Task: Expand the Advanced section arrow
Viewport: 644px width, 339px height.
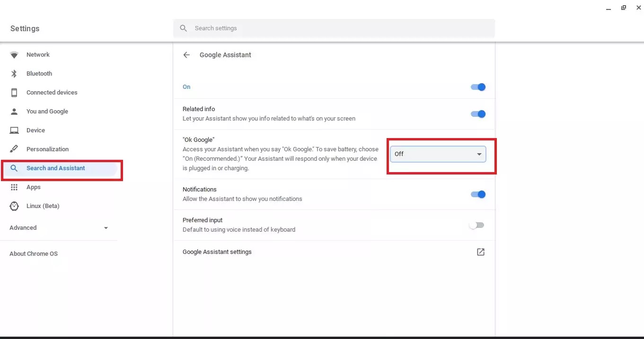Action: [106, 228]
